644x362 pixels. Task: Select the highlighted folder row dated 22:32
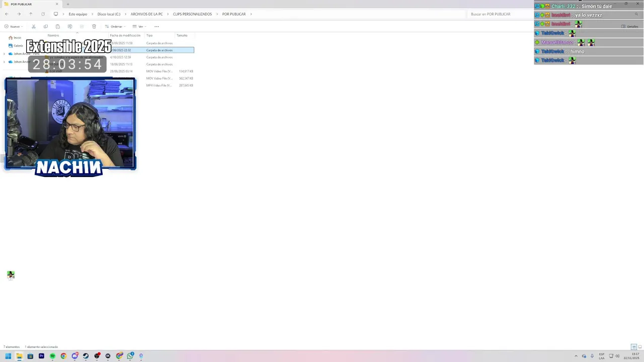119,50
